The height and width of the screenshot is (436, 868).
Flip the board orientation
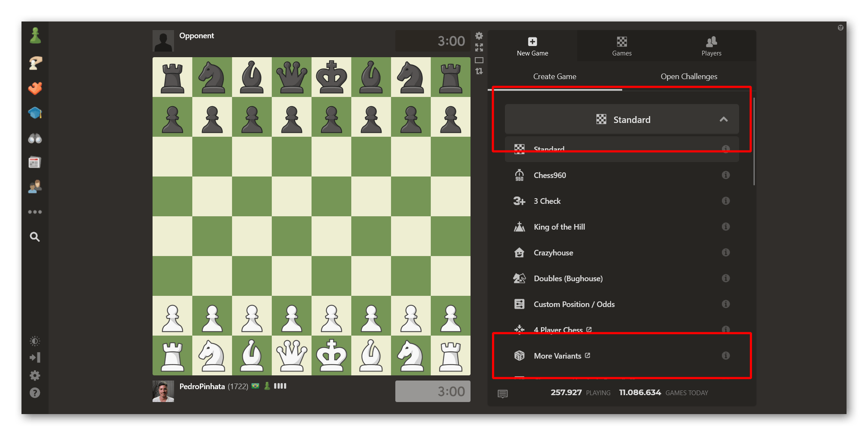point(479,71)
